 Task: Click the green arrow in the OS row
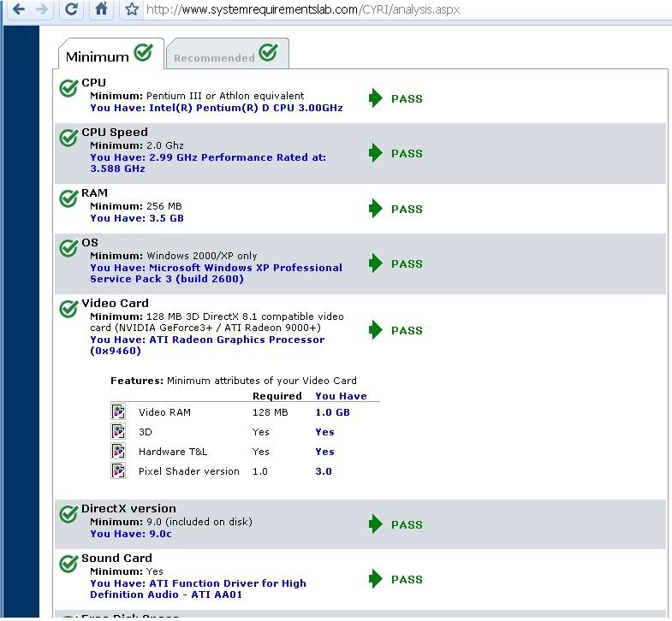(x=375, y=263)
